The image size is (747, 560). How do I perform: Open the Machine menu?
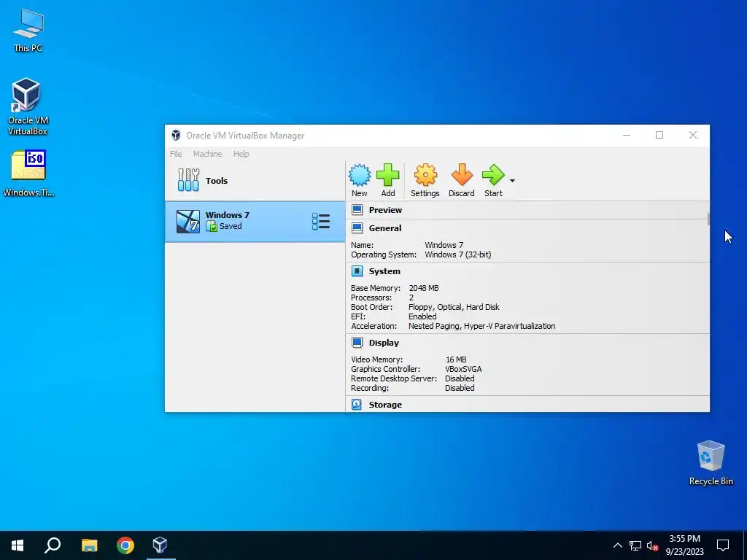(x=207, y=154)
